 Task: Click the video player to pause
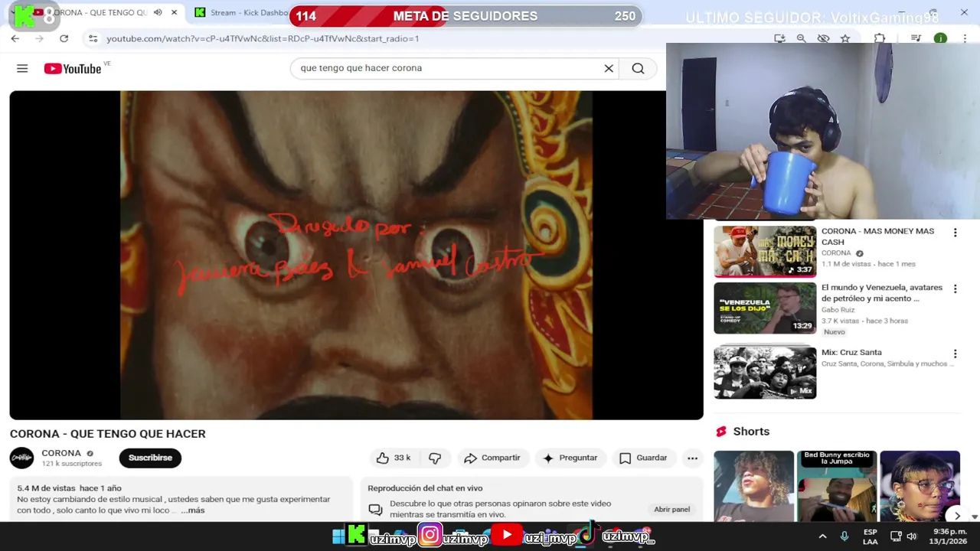[356, 255]
